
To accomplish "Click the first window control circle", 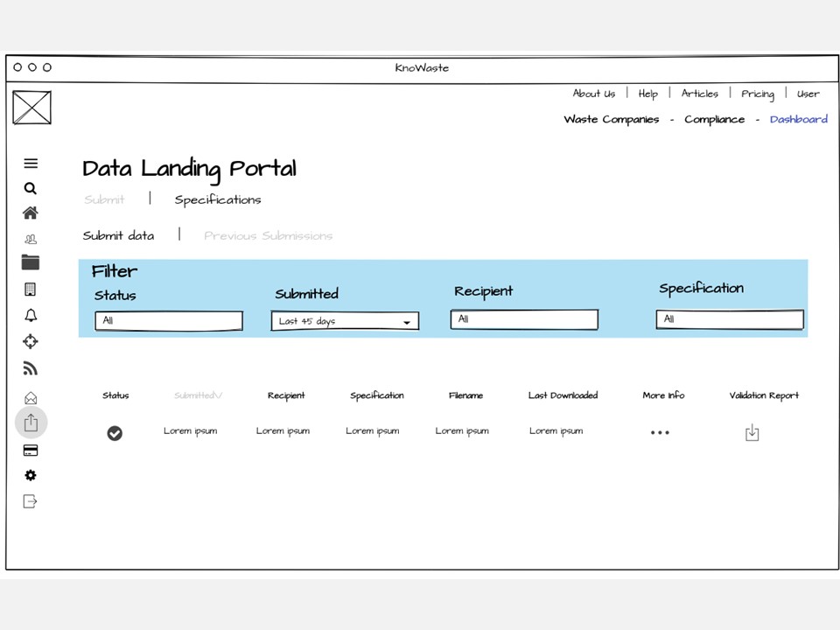I will coord(17,67).
